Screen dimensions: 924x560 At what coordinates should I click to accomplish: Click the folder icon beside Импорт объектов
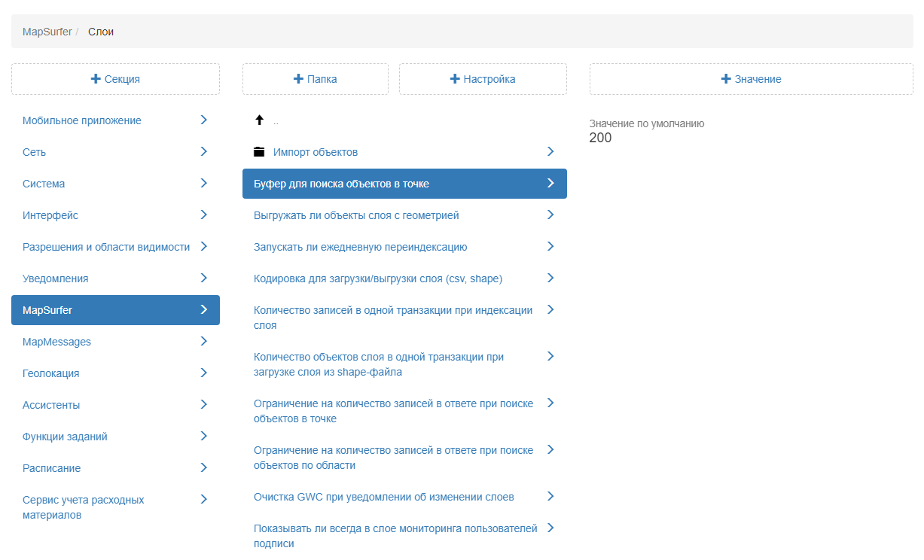pos(259,152)
